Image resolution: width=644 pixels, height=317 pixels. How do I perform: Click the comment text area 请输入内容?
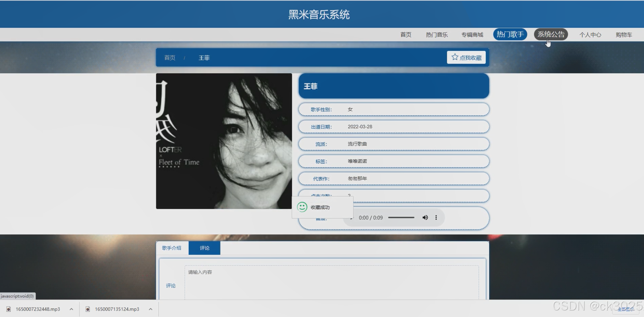click(x=332, y=282)
